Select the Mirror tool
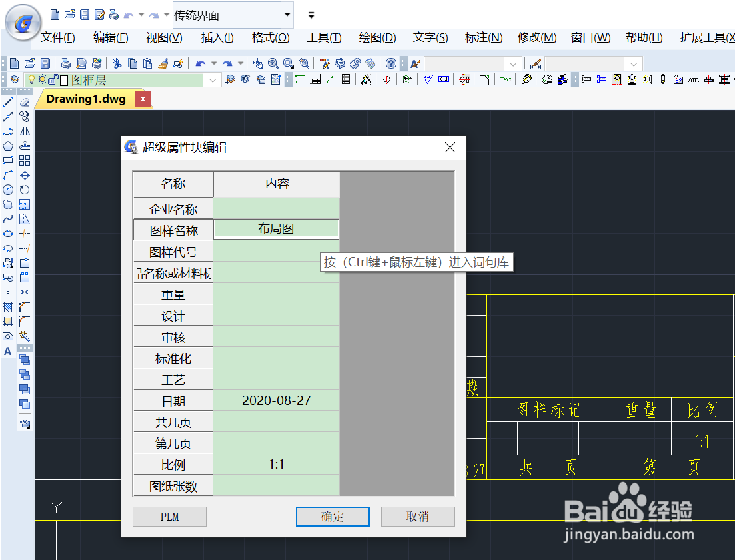This screenshot has height=560, width=735. click(x=25, y=131)
